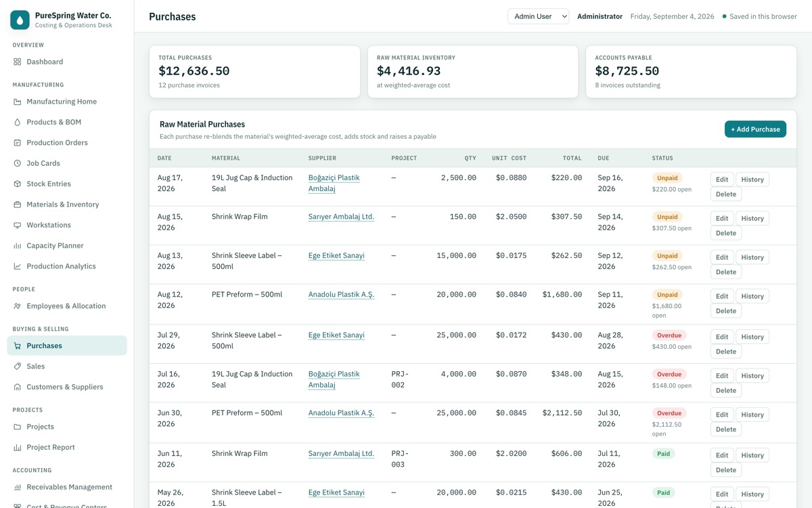Image resolution: width=812 pixels, height=508 pixels.
Task: Open Anadolu Plastik A.Ş. link, Aug 12 row
Action: [341, 295]
